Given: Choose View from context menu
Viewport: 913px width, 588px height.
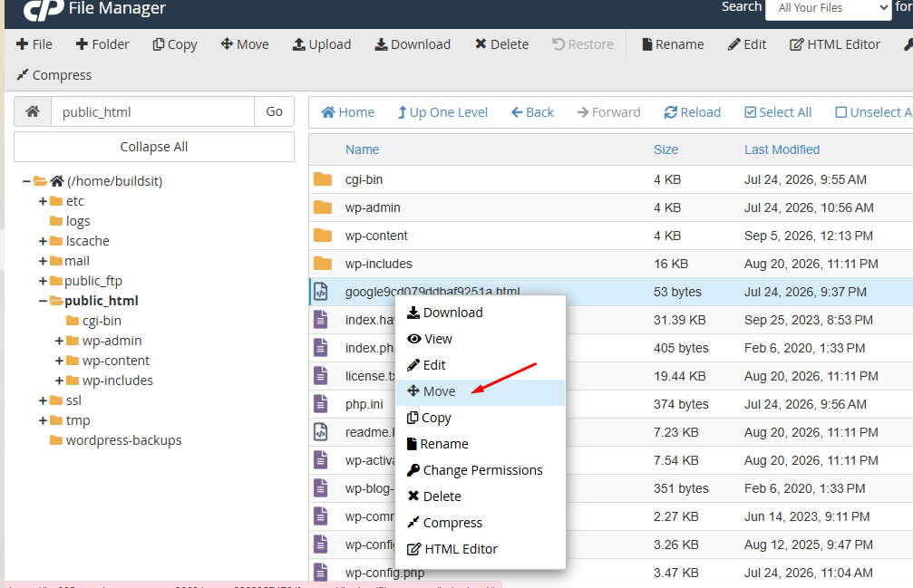Looking at the screenshot, I should [481, 339].
